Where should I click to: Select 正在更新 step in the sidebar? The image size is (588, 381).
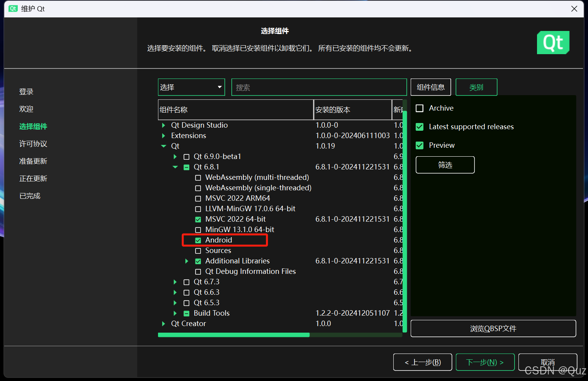tap(33, 179)
